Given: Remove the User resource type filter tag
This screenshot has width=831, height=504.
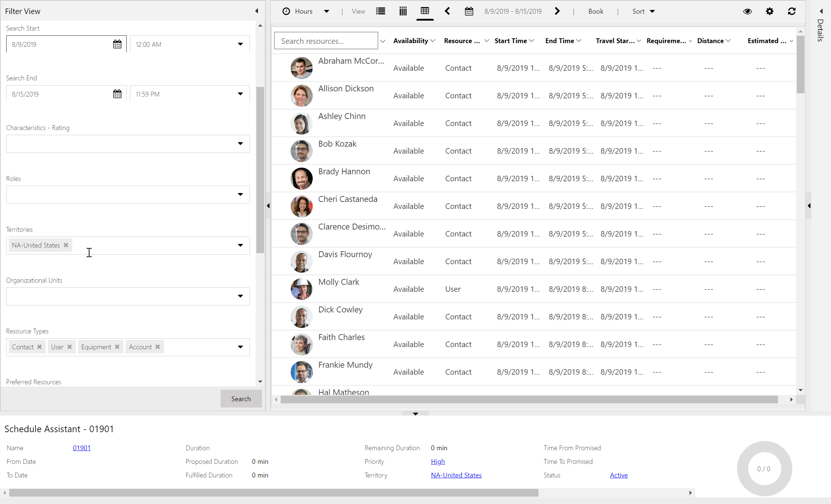Looking at the screenshot, I should [70, 347].
